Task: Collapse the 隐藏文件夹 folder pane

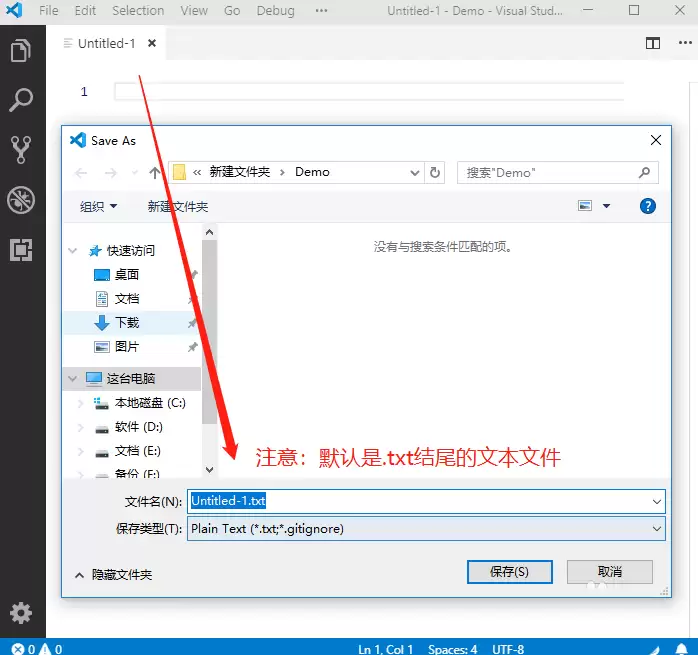Action: tap(114, 575)
